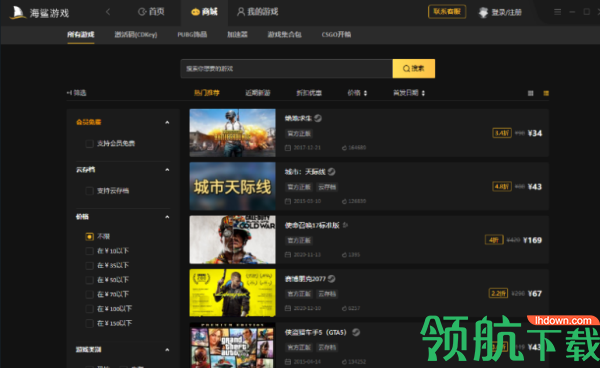Click the 4.8折 discount badge for 城市:天际线

[x=502, y=187]
